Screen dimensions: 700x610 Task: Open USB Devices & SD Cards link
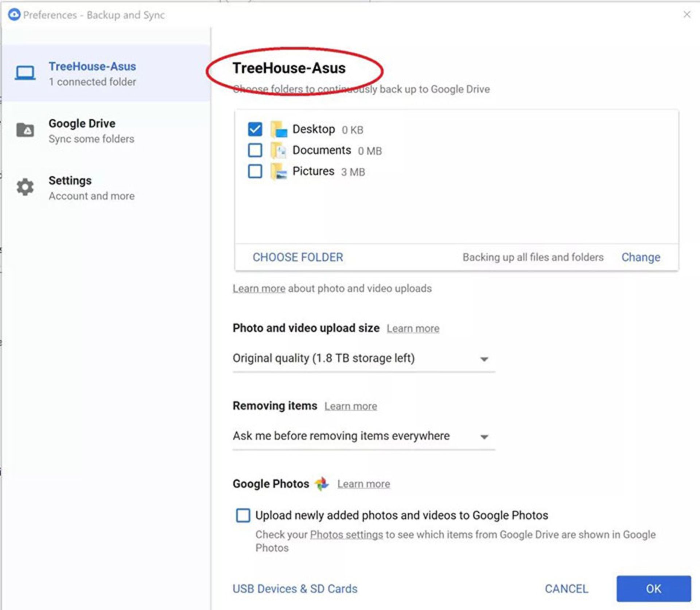295,588
